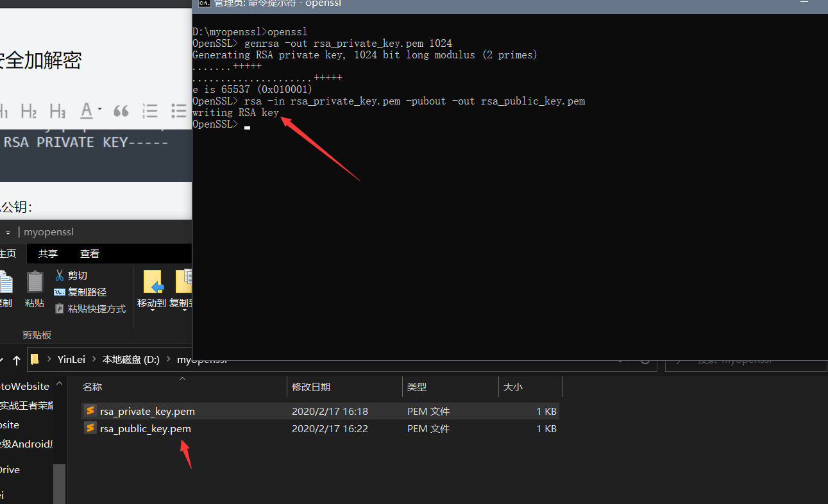Switch to the Home (主页) ribbon tab
The width and height of the screenshot is (828, 504).
point(8,253)
